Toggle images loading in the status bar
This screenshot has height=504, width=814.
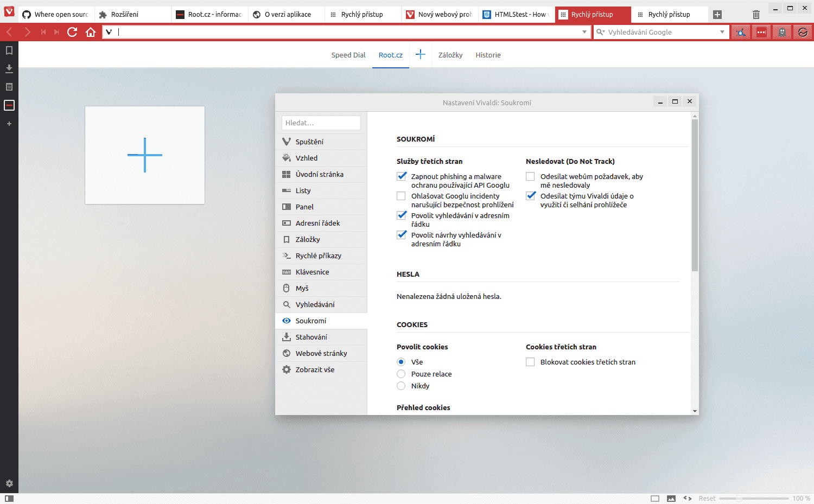pos(672,497)
